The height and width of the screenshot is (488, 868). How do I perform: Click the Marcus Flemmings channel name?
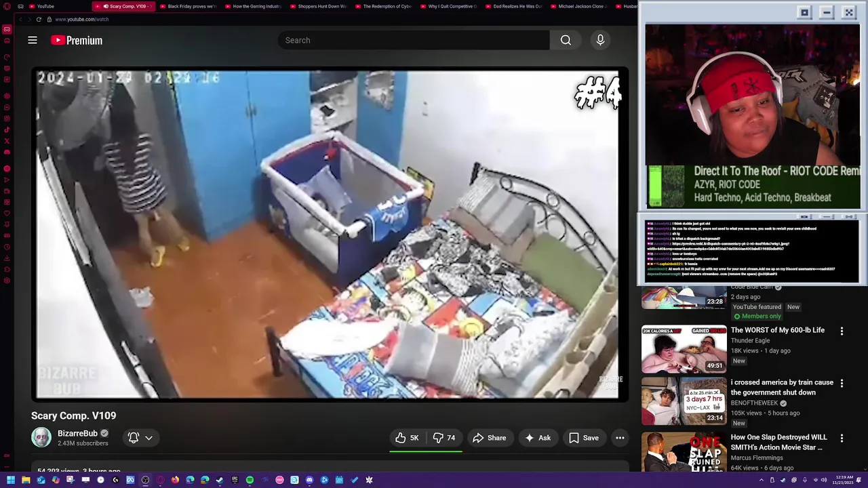[757, 457]
